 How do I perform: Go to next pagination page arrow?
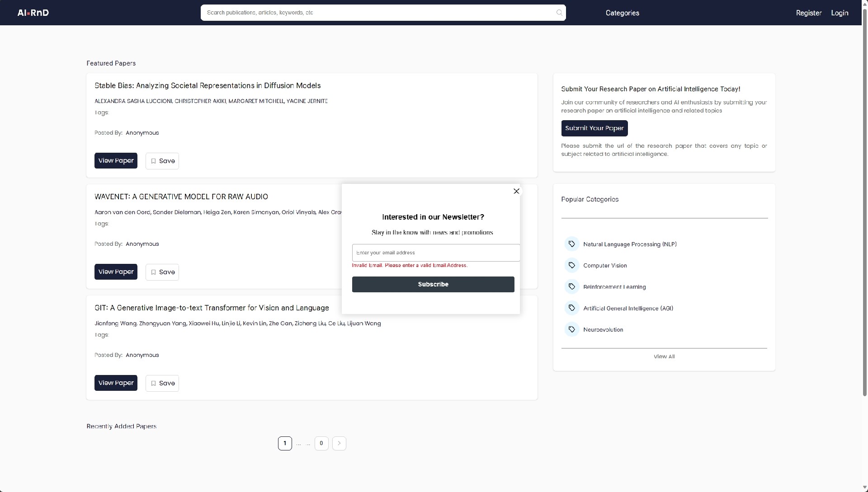[x=339, y=443]
